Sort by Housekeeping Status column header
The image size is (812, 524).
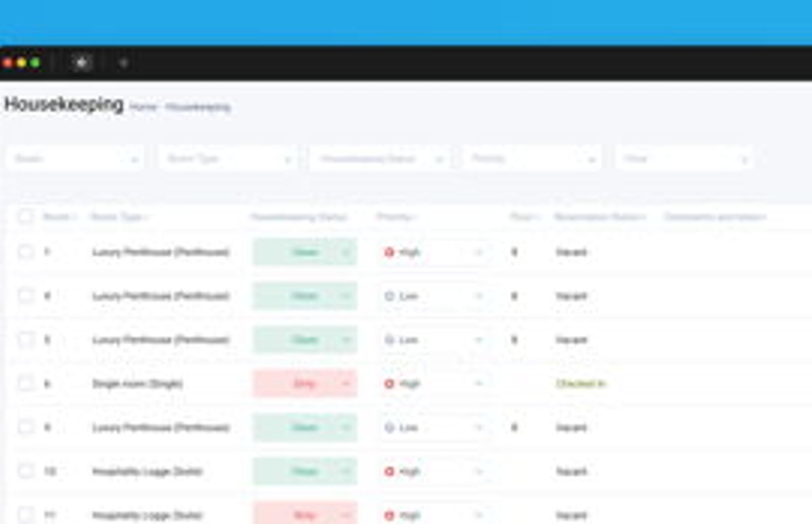point(299,217)
